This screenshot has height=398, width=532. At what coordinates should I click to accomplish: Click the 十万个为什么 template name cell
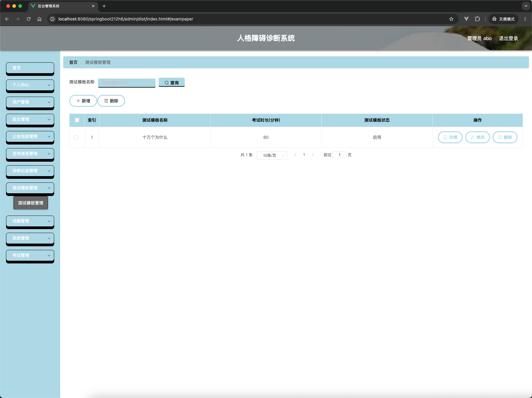tap(155, 137)
